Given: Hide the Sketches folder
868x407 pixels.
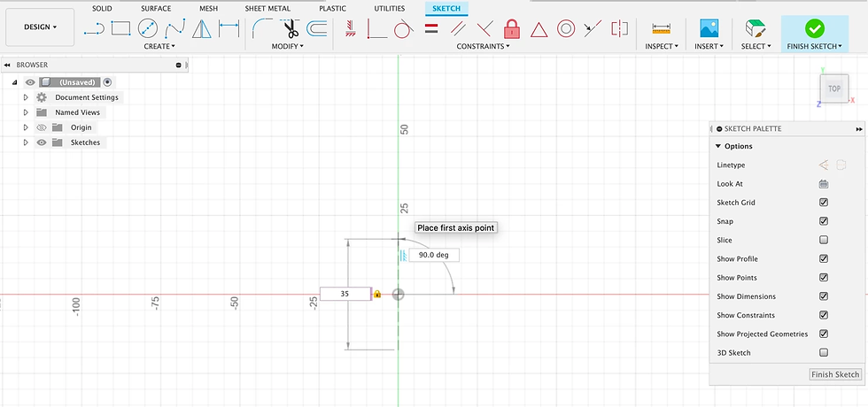Looking at the screenshot, I should click(41, 142).
